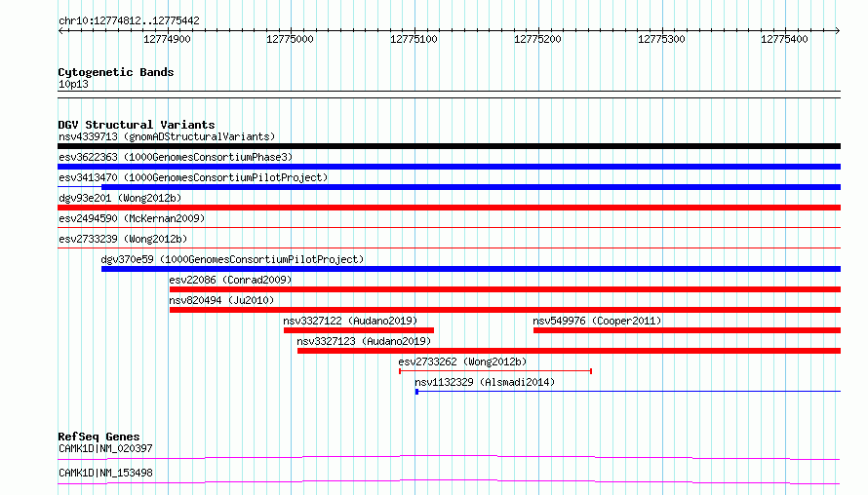Image resolution: width=868 pixels, height=495 pixels.
Task: Click the blue dgv370e59 variant bar
Action: (x=470, y=269)
